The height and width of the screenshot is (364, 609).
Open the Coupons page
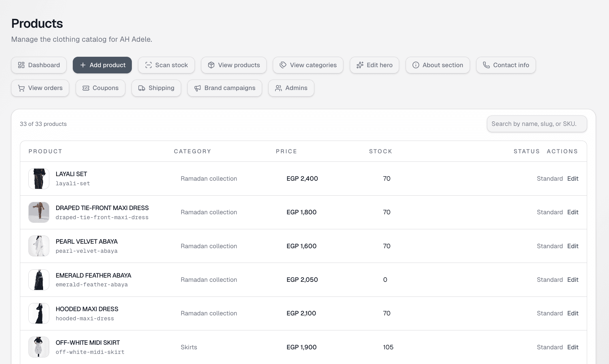coord(101,88)
